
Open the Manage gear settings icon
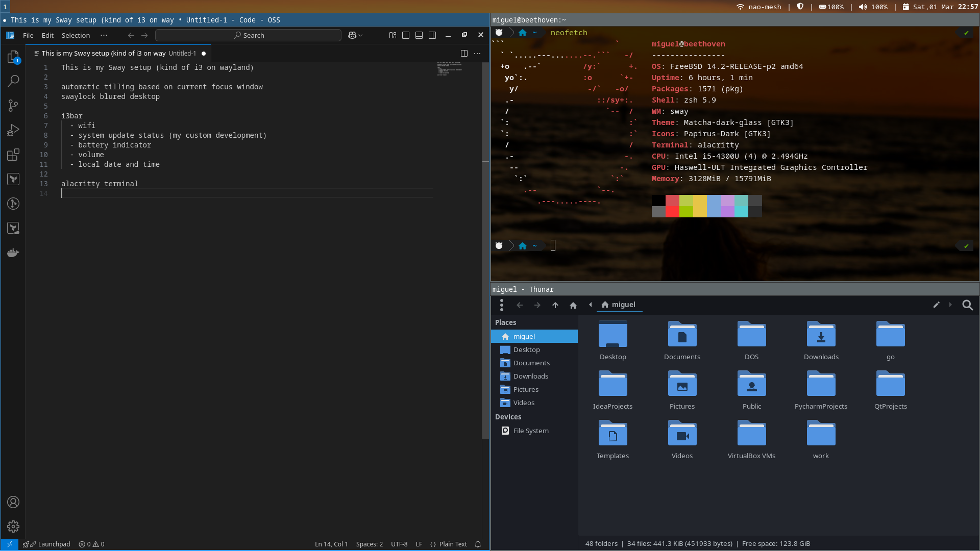pyautogui.click(x=13, y=526)
